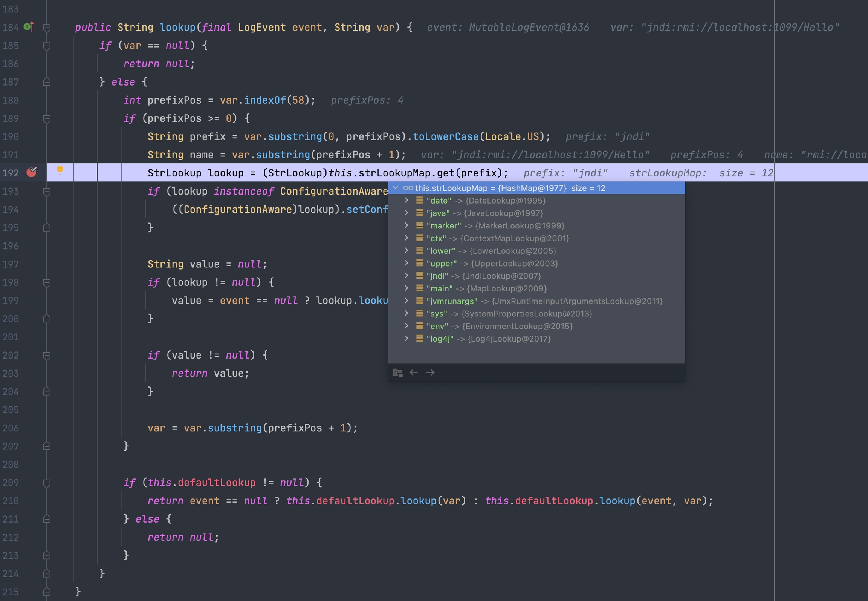This screenshot has height=601, width=868.
Task: Toggle the fold marker on line 209
Action: pos(47,483)
